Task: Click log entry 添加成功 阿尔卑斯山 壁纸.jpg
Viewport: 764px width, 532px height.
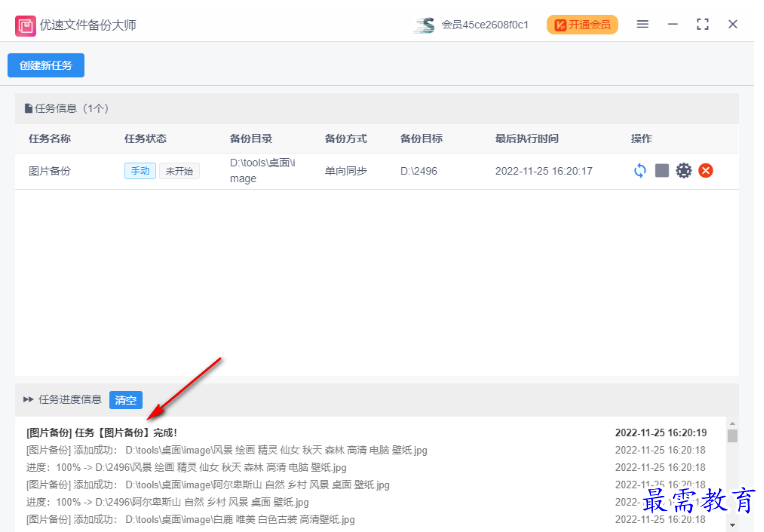Action: (208, 485)
